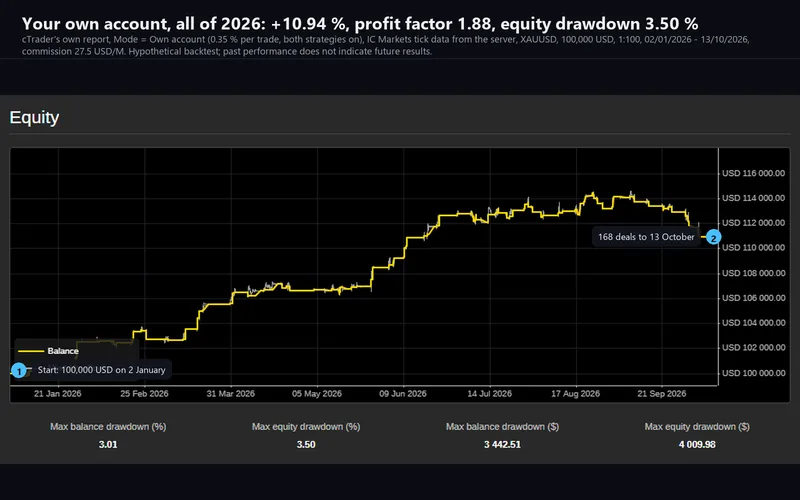
Task: Click the '21 Jan 2026' date label
Action: click(58, 394)
